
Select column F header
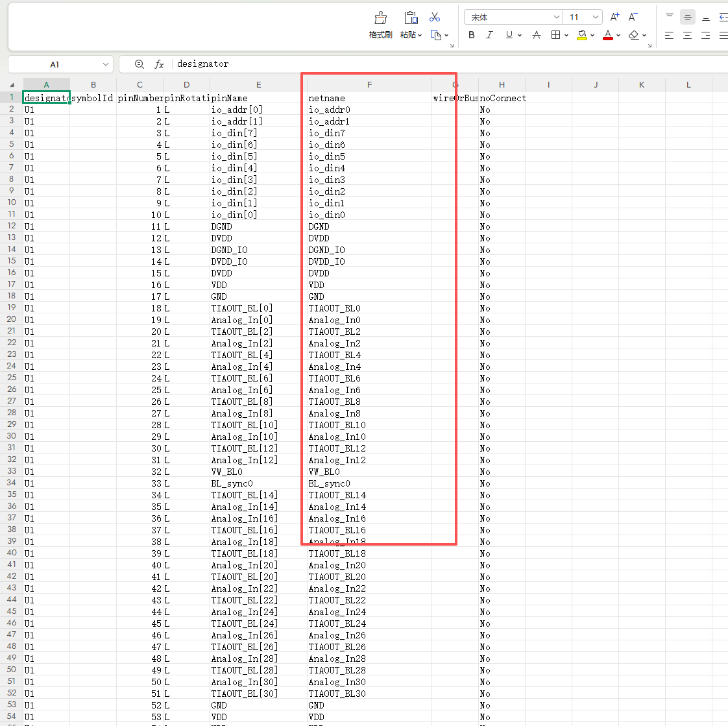369,85
